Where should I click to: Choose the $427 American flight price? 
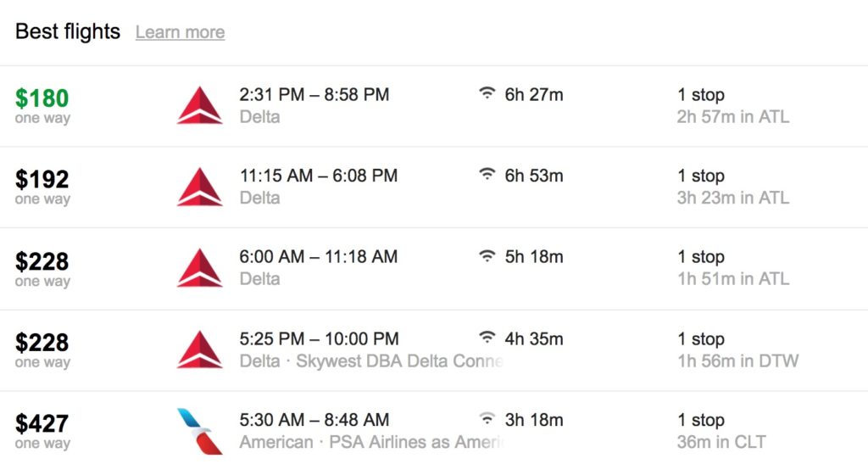tap(42, 423)
